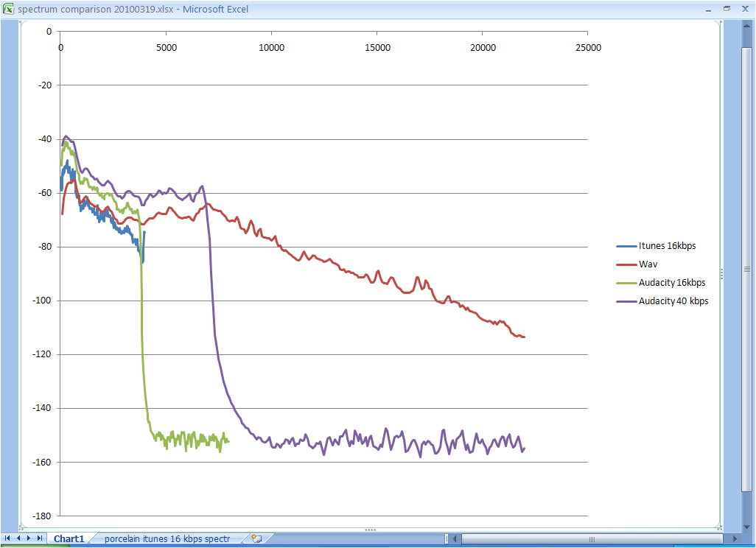This screenshot has height=548, width=756.
Task: Select the green Audacity 16kbps legend key
Action: 626,283
